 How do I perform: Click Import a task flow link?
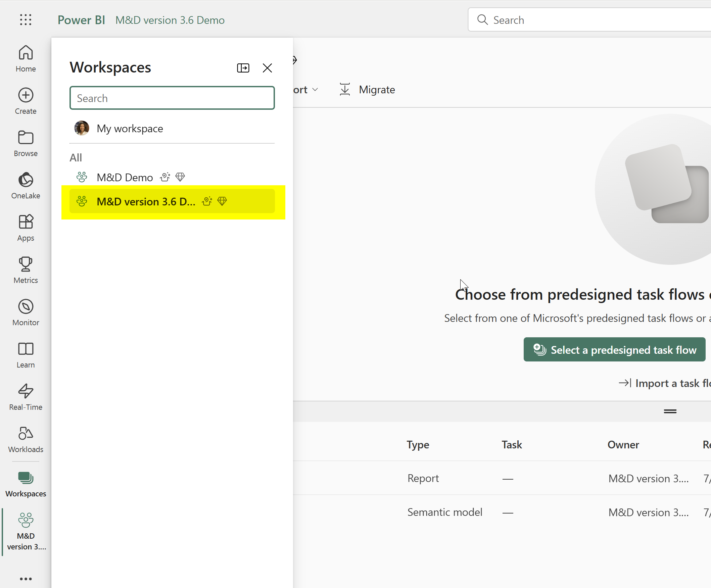click(x=665, y=383)
